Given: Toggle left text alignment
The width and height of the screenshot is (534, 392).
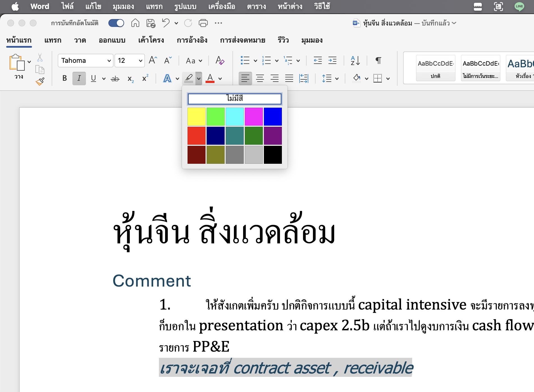Looking at the screenshot, I should coord(245,78).
